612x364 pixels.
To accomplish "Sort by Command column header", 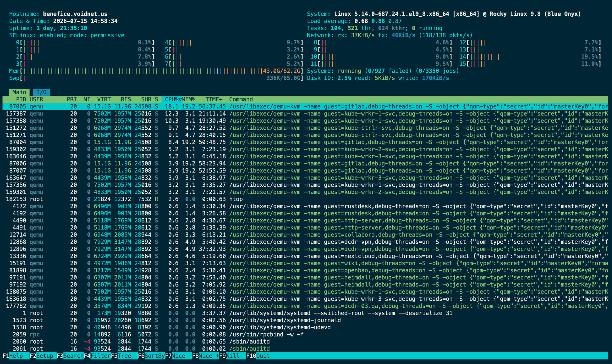I will (x=241, y=99).
